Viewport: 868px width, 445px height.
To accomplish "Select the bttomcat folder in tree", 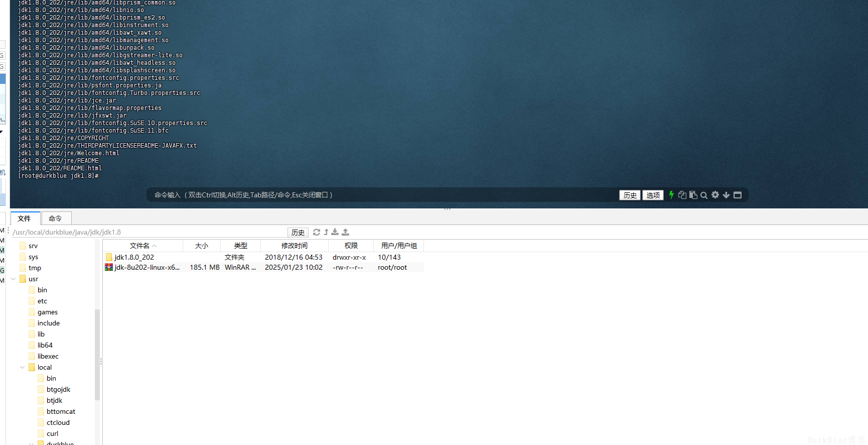I will [x=61, y=411].
